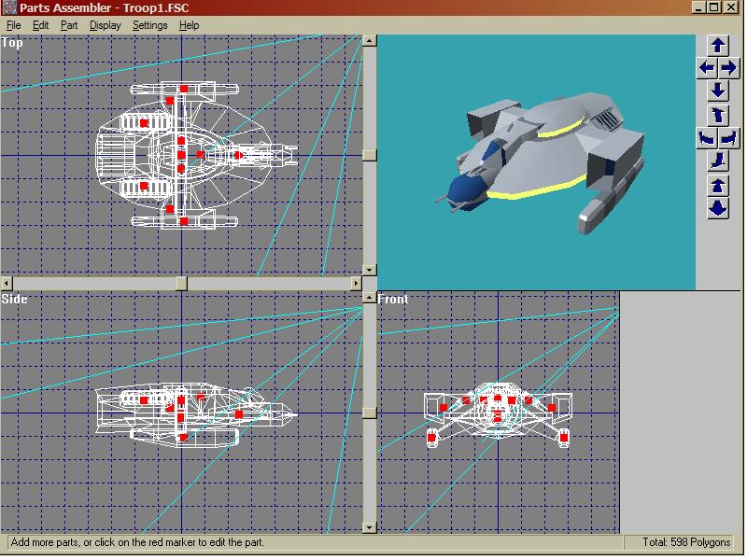This screenshot has width=747, height=560.
Task: Click Top view vertical scrollbar up arrow
Action: point(370,41)
